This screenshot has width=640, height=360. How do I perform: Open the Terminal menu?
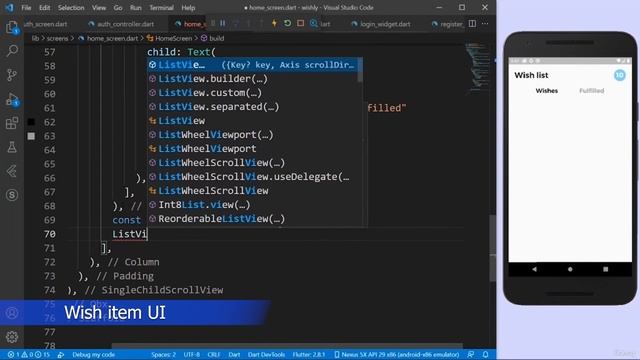(161, 8)
